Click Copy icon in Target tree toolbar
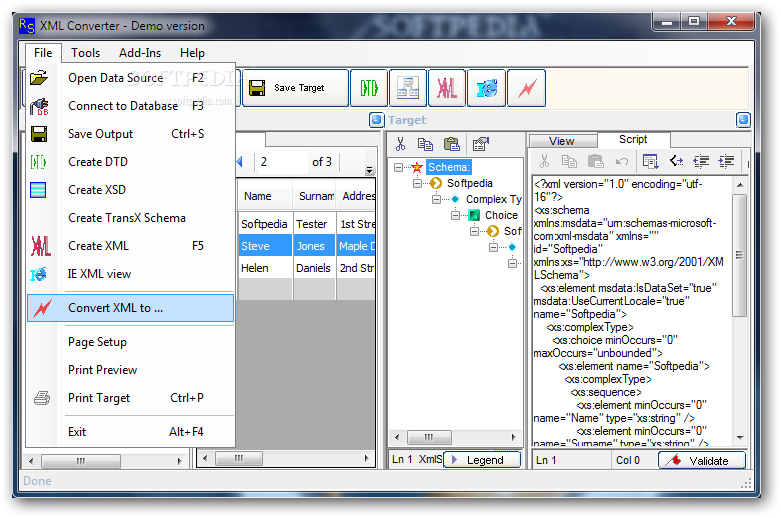The width and height of the screenshot is (781, 518). (425, 144)
